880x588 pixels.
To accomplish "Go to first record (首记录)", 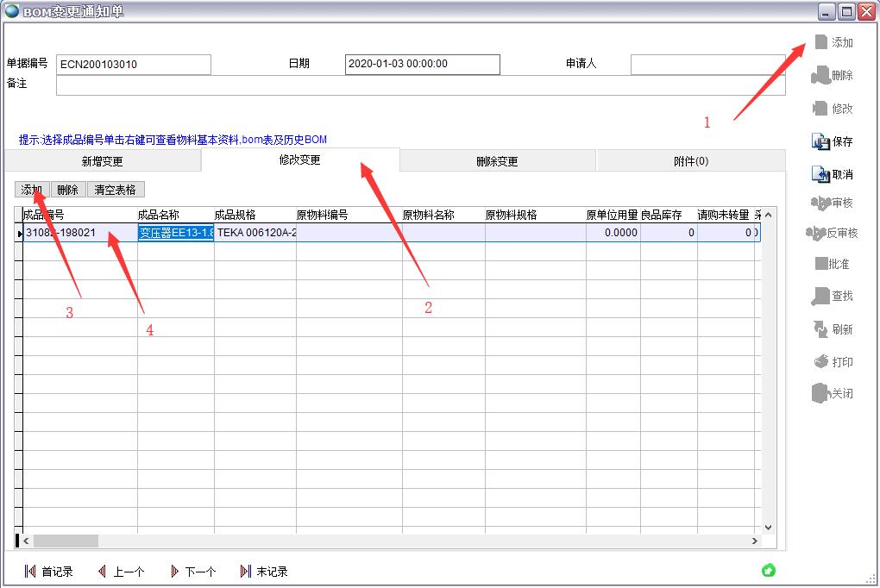I will click(30, 572).
